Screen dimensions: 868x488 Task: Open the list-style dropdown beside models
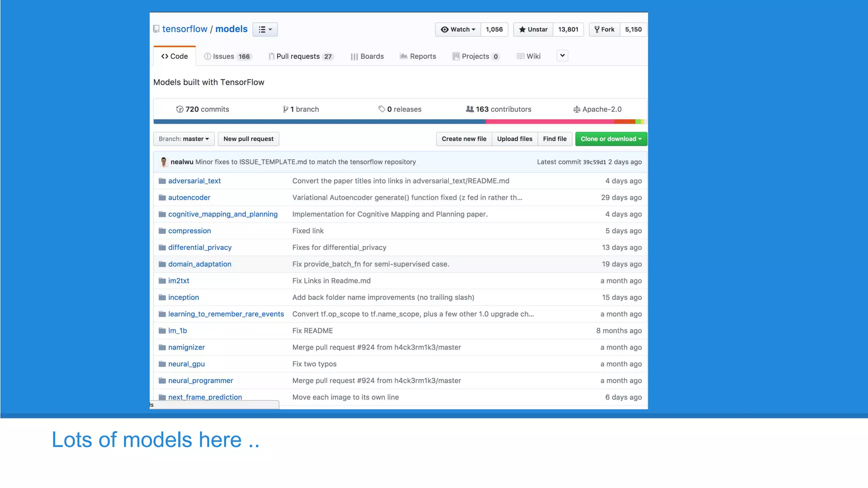pyautogui.click(x=265, y=29)
